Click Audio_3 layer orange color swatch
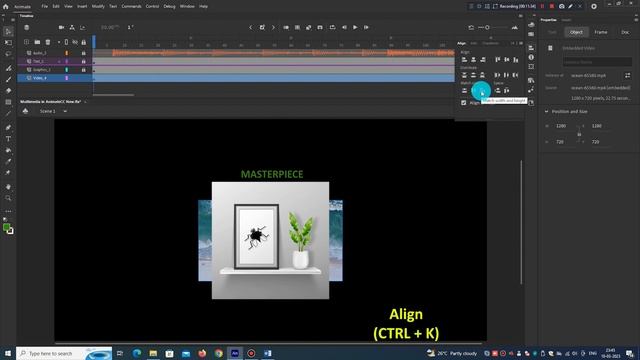The width and height of the screenshot is (640, 360). (x=67, y=53)
